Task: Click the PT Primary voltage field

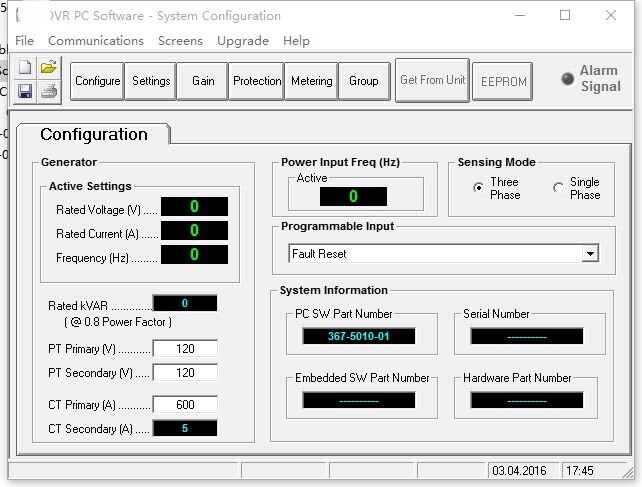Action: point(185,349)
